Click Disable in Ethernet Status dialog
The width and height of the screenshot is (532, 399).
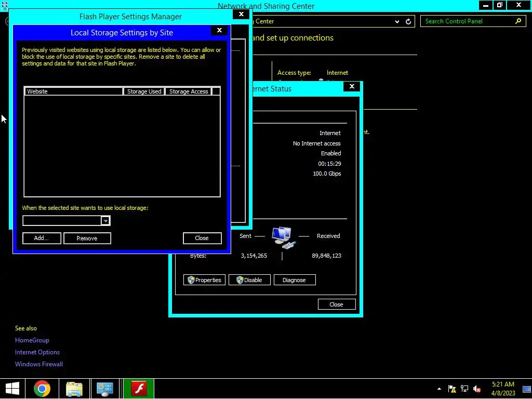[x=249, y=280]
